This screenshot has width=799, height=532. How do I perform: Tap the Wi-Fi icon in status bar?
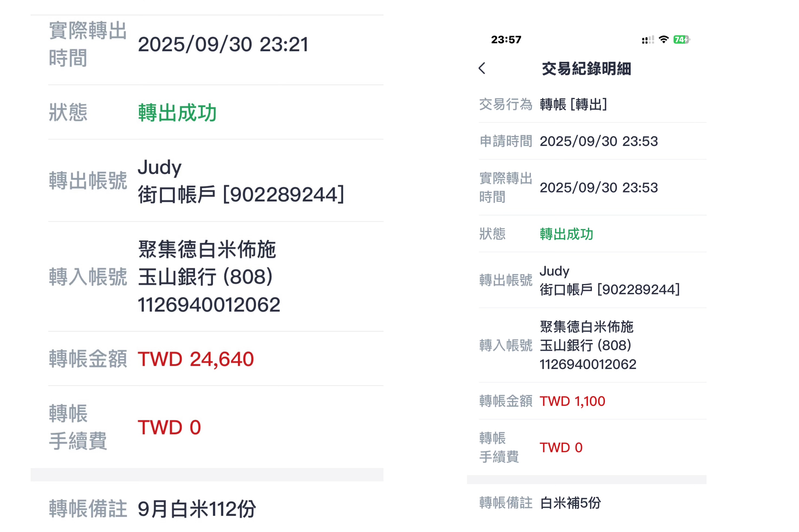tap(663, 39)
